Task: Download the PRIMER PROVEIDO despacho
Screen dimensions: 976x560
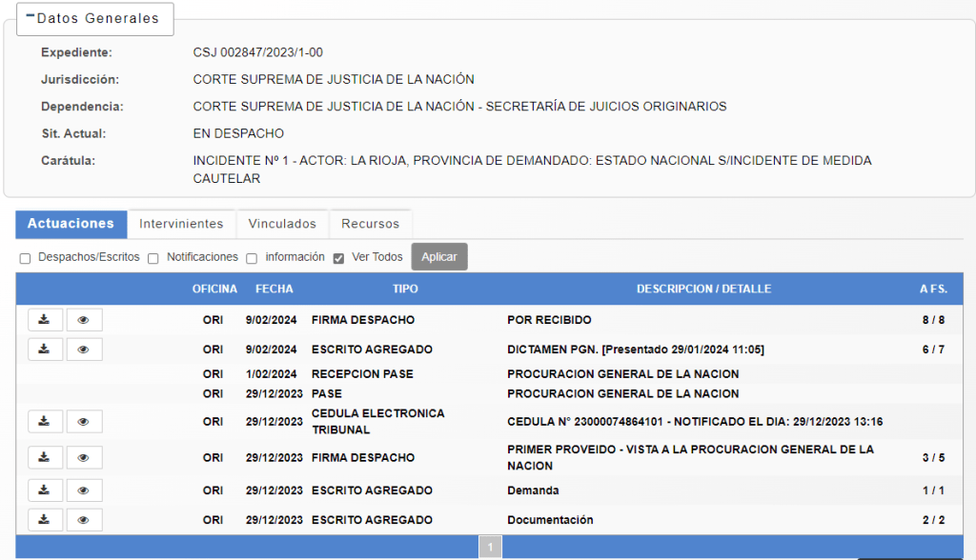Action: (x=45, y=457)
